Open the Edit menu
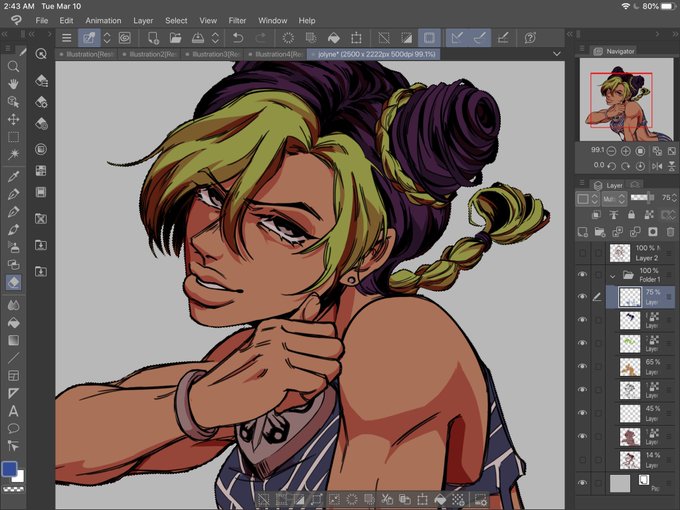The image size is (680, 510). pyautogui.click(x=66, y=20)
